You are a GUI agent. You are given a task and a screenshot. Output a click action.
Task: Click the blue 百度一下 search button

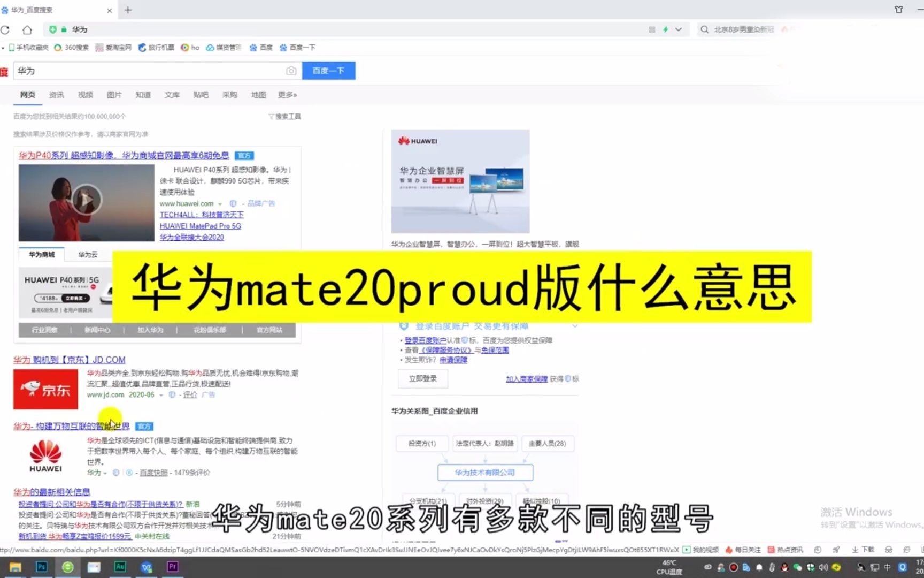pyautogui.click(x=328, y=71)
